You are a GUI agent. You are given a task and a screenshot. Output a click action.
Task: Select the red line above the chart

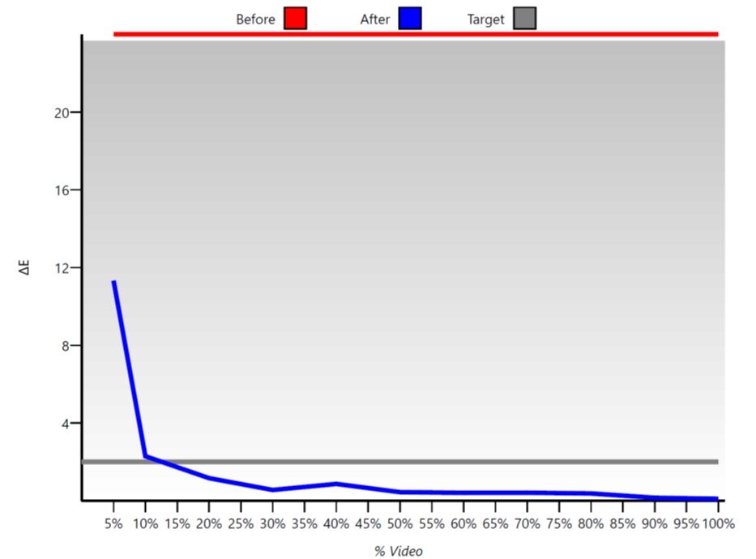[405, 34]
